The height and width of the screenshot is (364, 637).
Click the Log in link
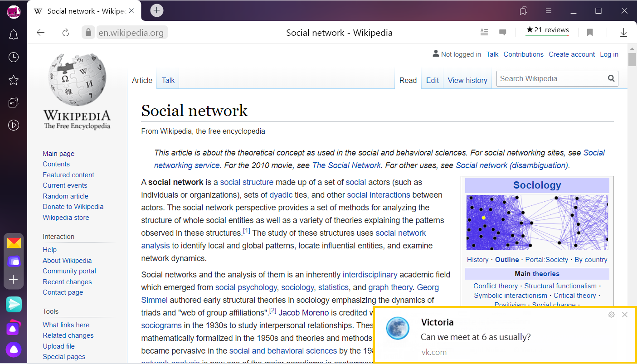pos(609,54)
